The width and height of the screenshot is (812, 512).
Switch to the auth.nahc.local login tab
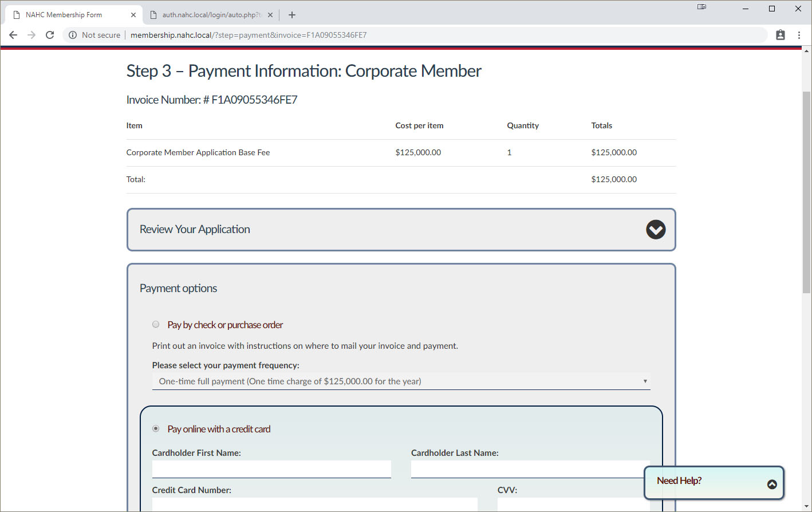(209, 15)
